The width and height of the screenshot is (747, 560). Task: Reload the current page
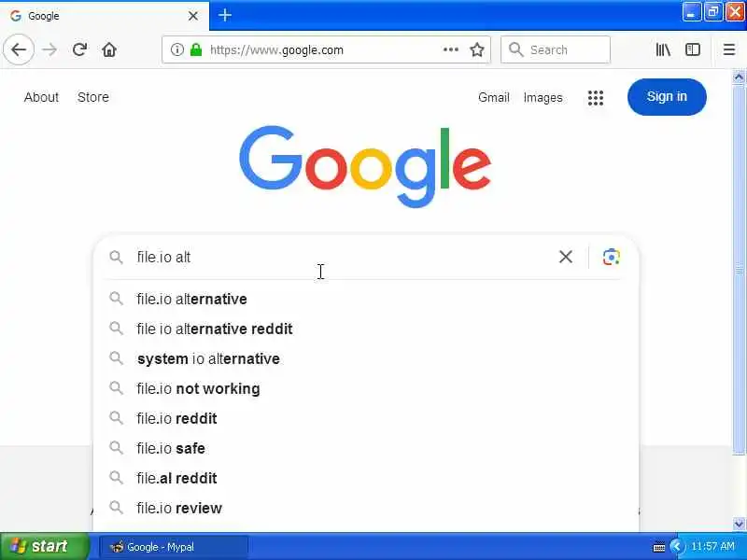click(x=79, y=50)
